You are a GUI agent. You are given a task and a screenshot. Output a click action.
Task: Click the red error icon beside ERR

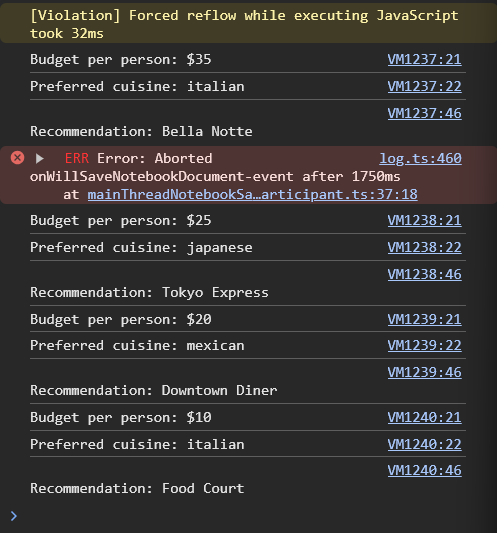[x=17, y=158]
